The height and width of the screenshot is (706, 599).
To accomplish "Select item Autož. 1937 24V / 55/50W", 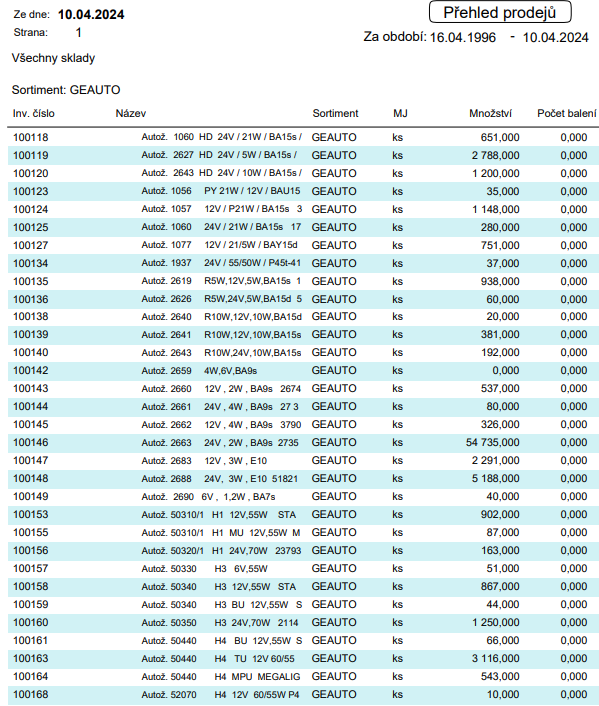I will pos(221,263).
